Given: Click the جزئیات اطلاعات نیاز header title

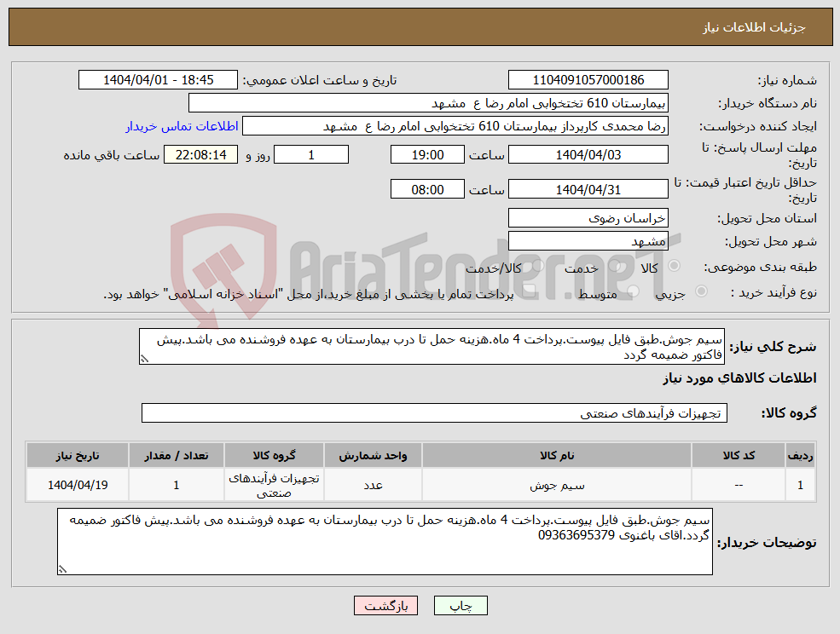Looking at the screenshot, I should click(754, 27).
